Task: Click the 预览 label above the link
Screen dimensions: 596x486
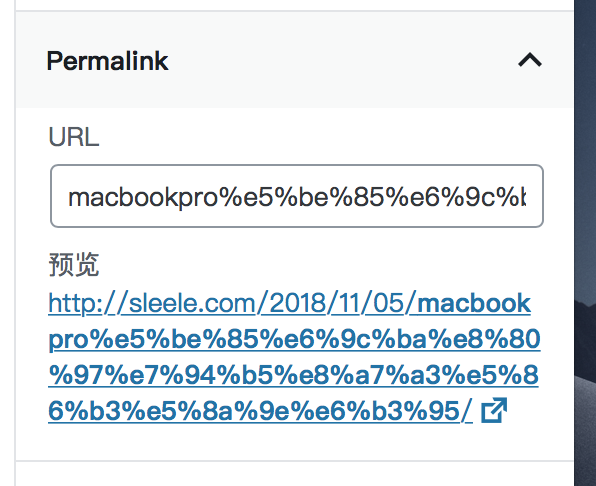Action: click(x=74, y=264)
